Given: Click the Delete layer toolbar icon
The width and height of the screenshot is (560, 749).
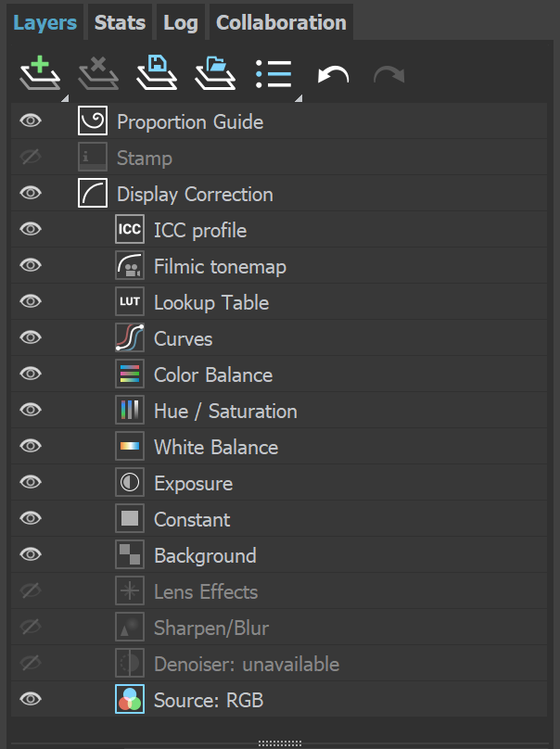Looking at the screenshot, I should pos(98,73).
